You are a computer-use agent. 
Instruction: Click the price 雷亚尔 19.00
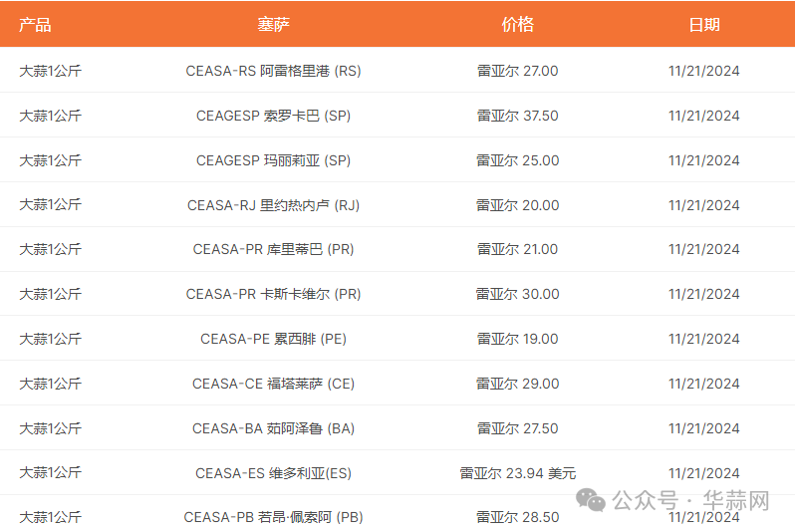[x=518, y=339]
